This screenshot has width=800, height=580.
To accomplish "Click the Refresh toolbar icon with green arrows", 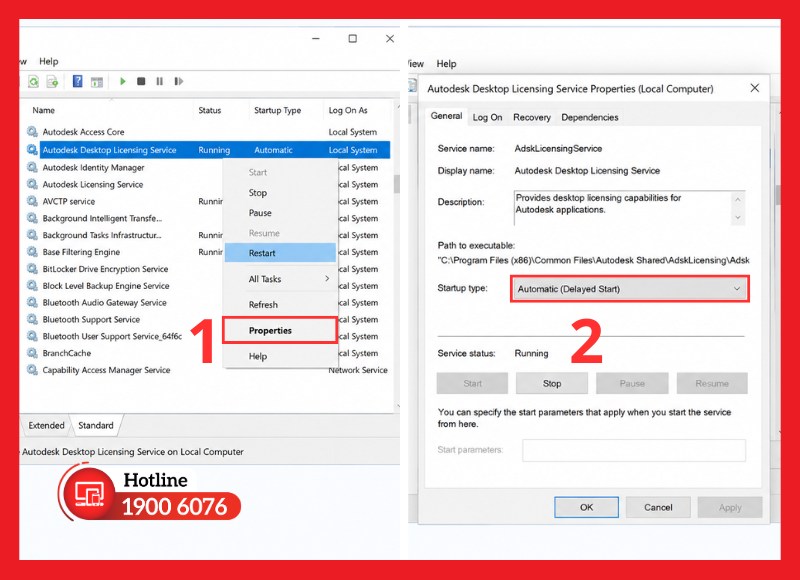I will [x=34, y=81].
